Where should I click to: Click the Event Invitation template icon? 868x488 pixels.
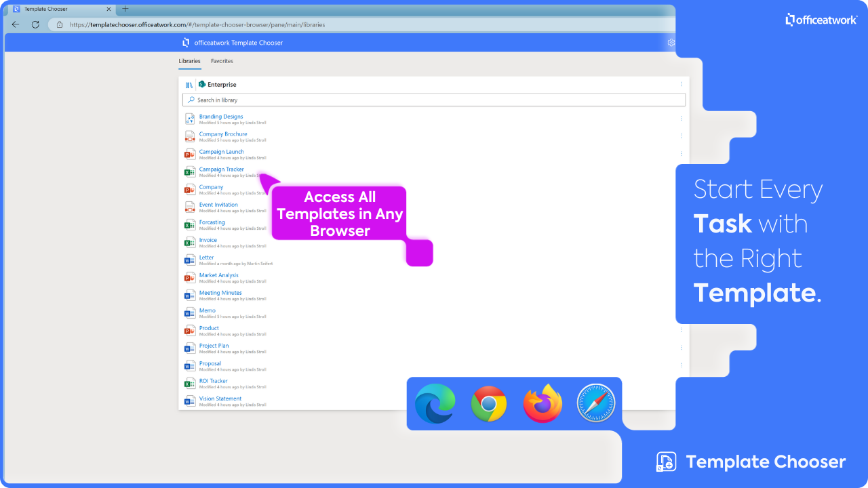(190, 207)
